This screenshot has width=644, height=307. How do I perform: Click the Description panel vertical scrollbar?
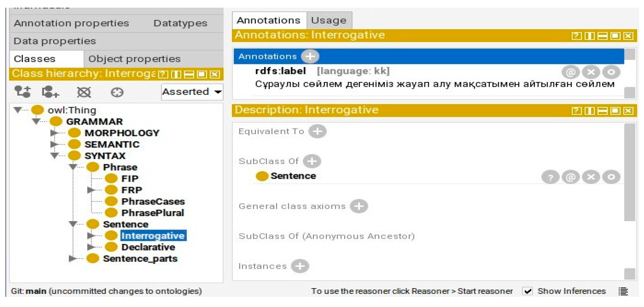[629, 173]
